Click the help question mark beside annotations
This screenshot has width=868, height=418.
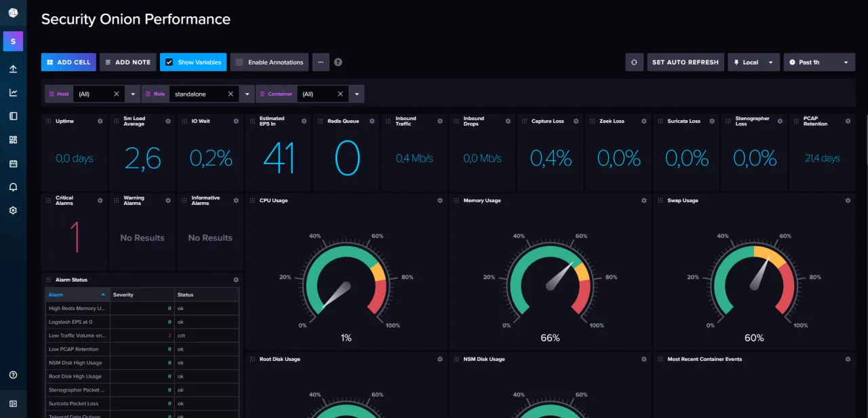click(x=338, y=62)
